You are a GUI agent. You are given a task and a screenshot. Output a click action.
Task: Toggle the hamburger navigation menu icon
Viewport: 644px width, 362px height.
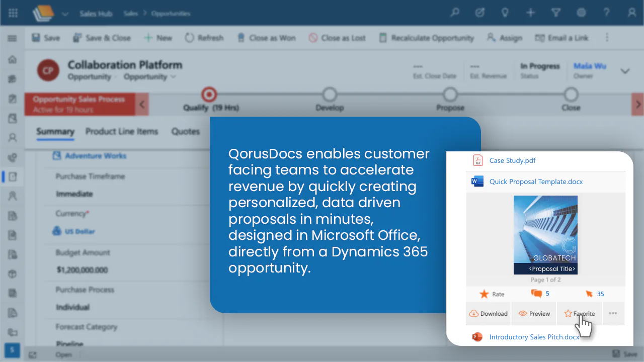(x=13, y=38)
